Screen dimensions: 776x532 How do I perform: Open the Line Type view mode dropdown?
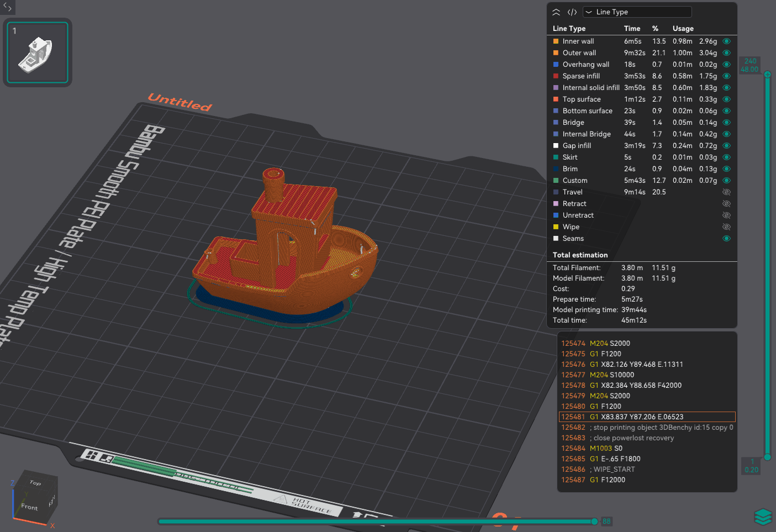coord(637,12)
